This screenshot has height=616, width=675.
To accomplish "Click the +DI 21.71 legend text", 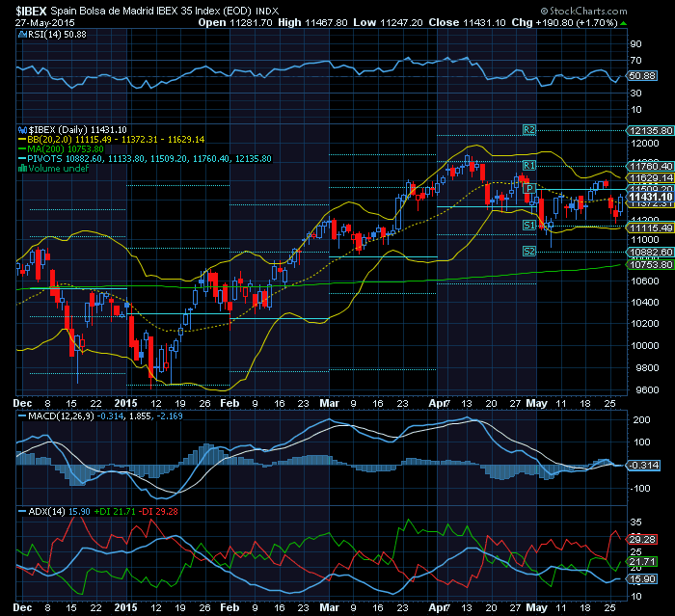I will point(115,512).
